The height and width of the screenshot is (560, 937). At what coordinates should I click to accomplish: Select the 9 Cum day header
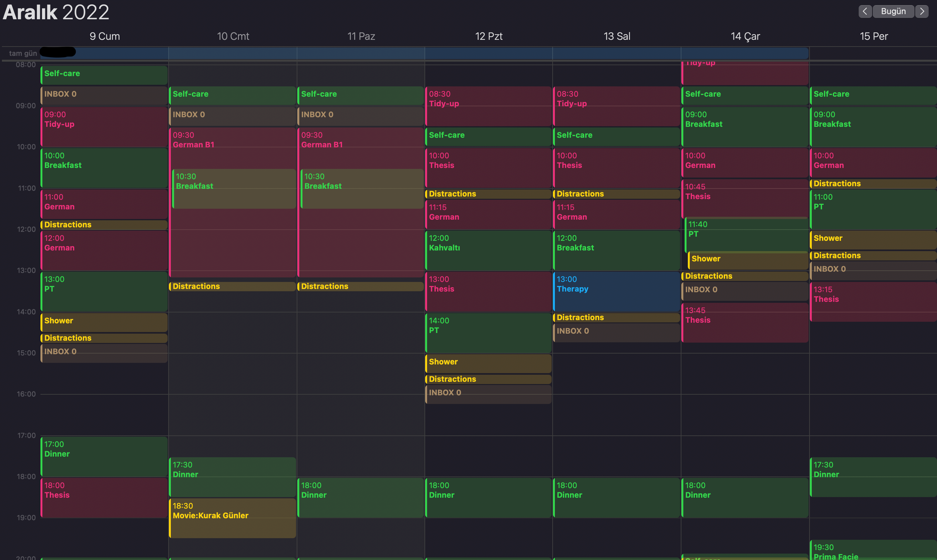pos(105,36)
